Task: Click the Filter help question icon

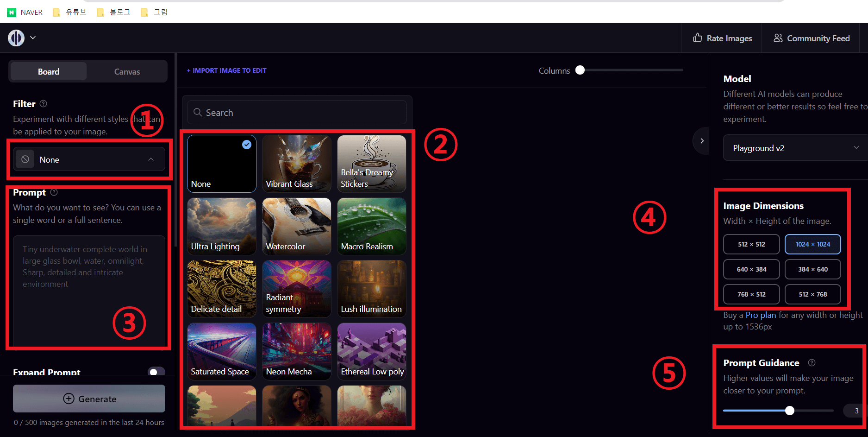Action: (x=44, y=104)
